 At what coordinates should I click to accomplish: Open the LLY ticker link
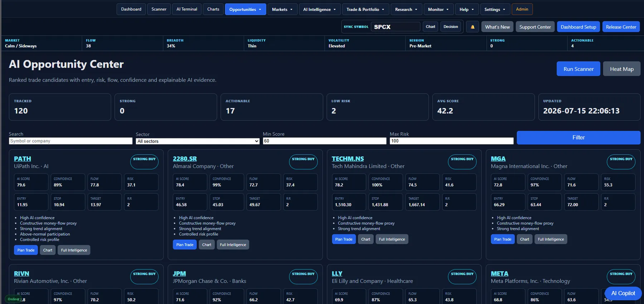click(x=337, y=274)
